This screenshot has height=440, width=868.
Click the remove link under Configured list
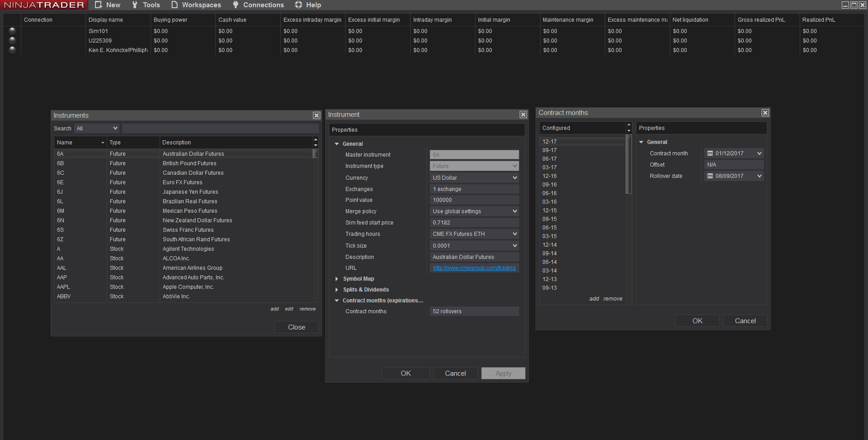(613, 299)
